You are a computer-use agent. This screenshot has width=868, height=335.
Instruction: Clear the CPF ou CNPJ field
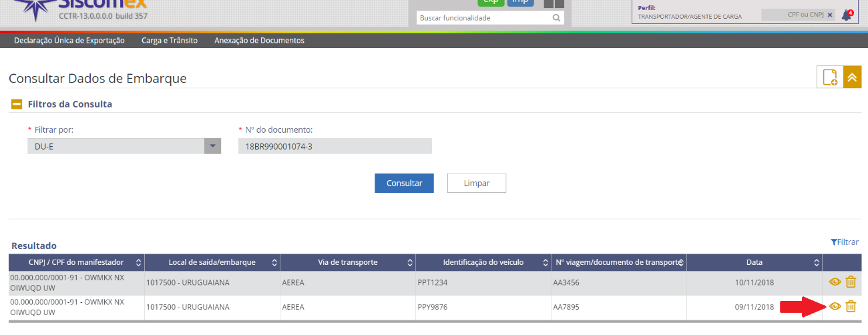[x=830, y=14]
